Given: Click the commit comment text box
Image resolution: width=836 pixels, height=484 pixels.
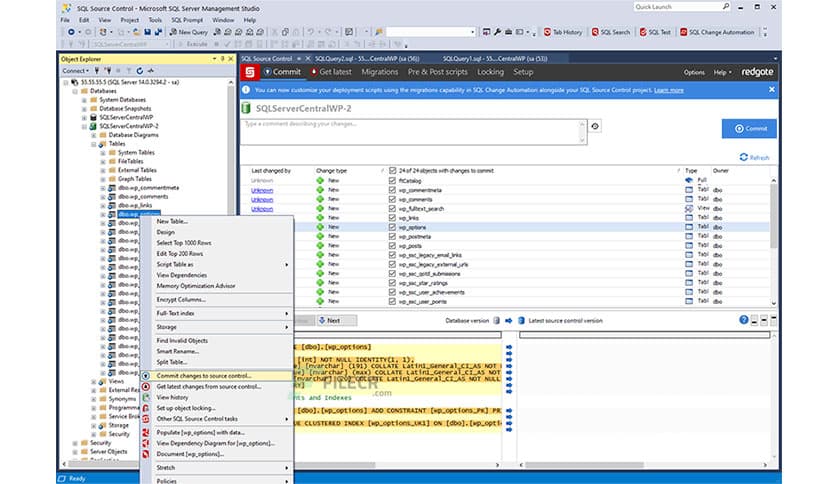Looking at the screenshot, I should (413, 132).
